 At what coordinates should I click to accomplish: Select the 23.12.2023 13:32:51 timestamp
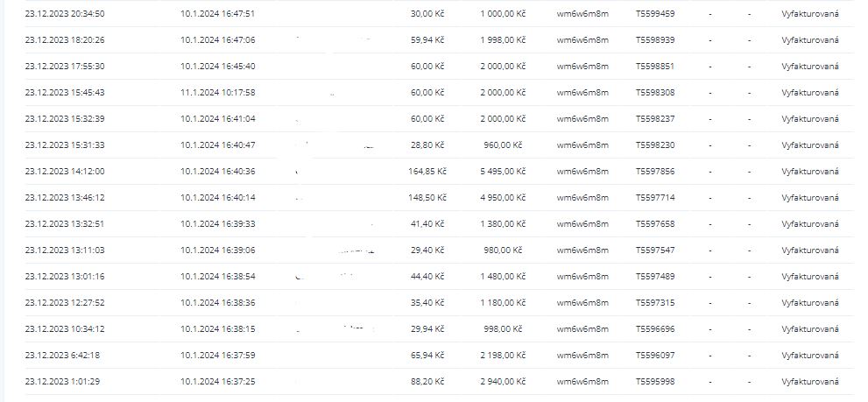(65, 224)
